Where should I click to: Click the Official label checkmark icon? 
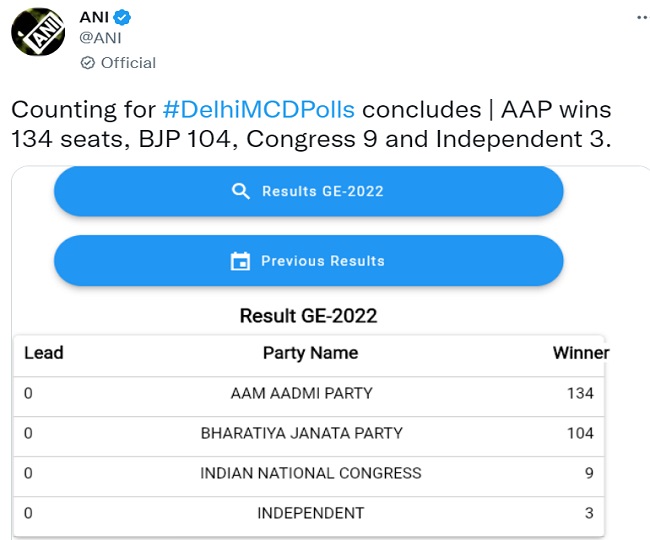tap(87, 63)
